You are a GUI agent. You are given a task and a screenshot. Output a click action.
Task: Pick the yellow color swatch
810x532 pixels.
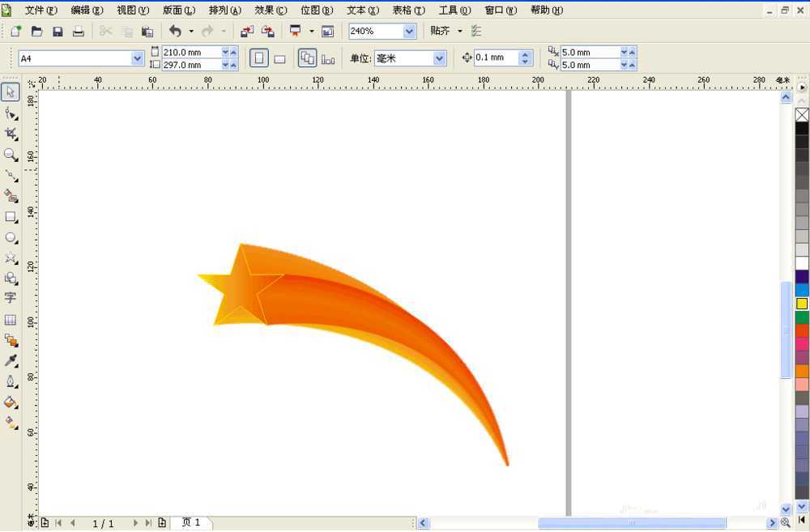802,304
